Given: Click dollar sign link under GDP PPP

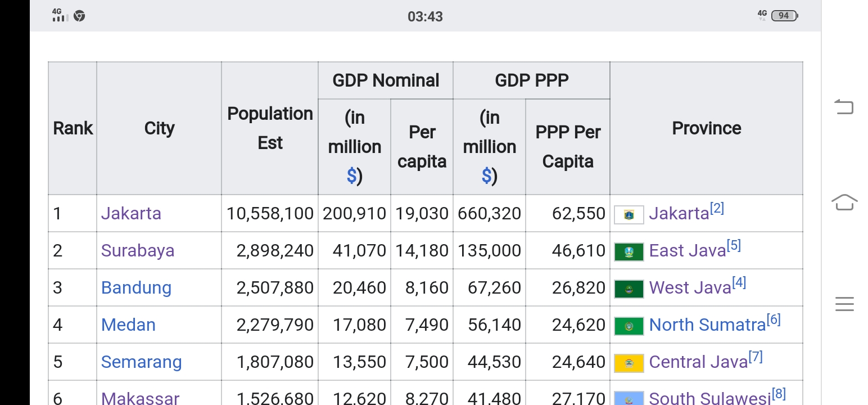Looking at the screenshot, I should coord(486,176).
